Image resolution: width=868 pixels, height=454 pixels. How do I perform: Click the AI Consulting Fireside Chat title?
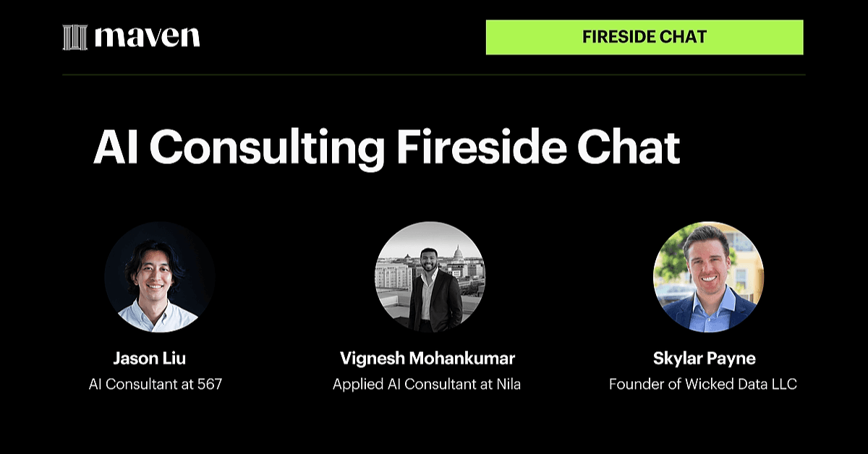tap(386, 147)
